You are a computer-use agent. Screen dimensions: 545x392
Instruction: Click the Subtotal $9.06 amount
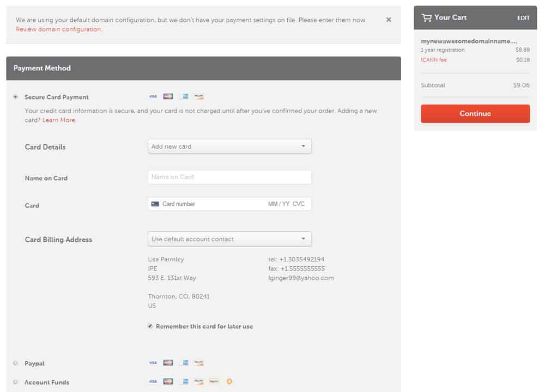coord(522,85)
